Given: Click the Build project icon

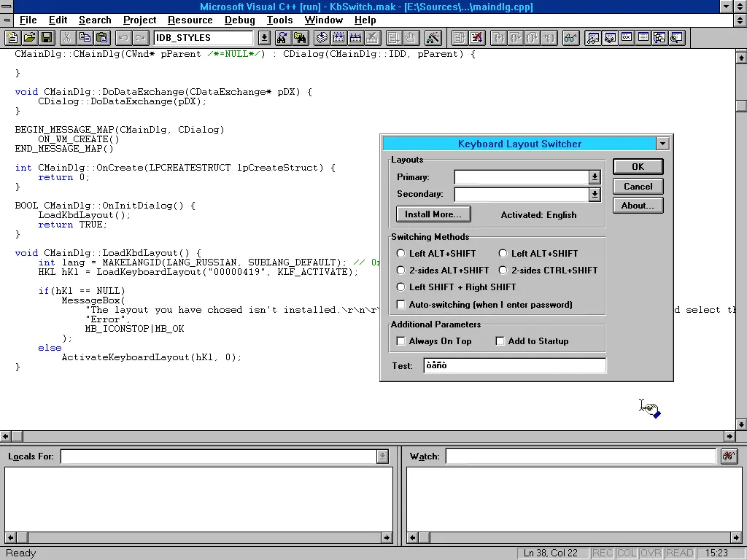Looking at the screenshot, I should click(x=338, y=38).
